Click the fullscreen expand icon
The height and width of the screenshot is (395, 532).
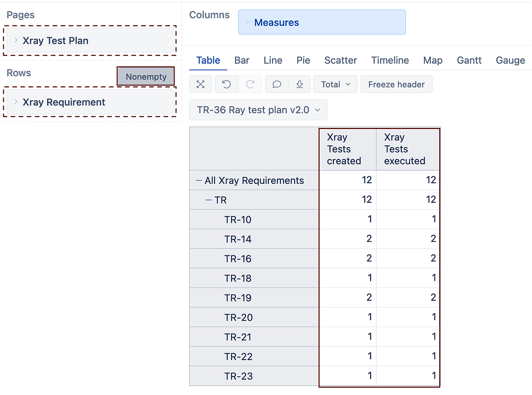[200, 84]
